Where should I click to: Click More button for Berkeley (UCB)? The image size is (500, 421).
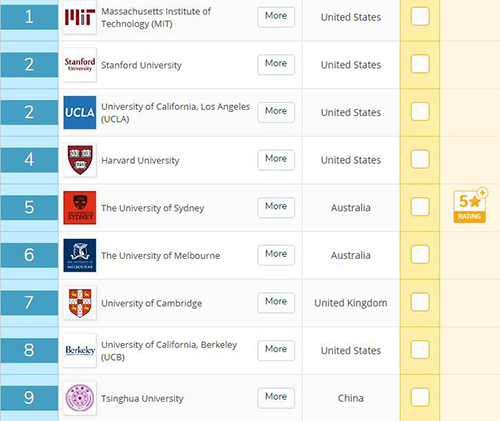(x=276, y=350)
